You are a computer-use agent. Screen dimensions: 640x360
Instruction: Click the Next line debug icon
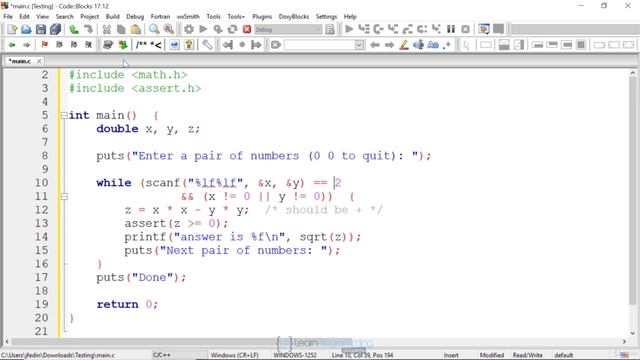(378, 29)
